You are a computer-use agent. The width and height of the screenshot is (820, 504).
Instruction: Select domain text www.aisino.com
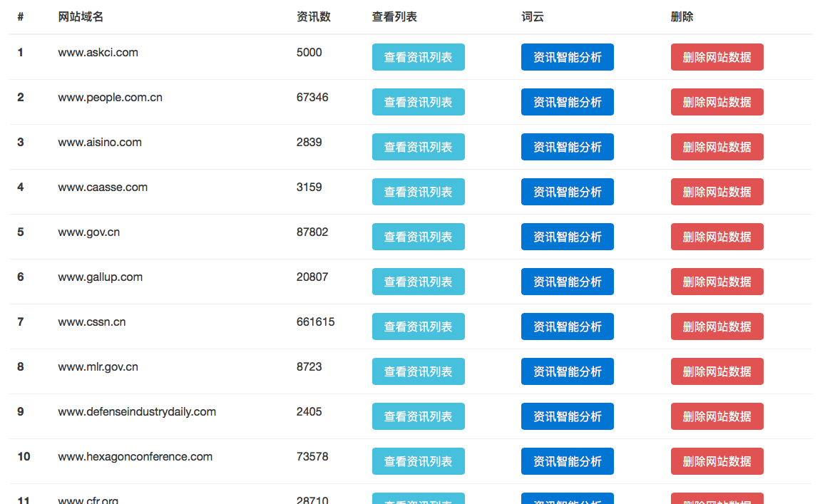click(99, 142)
